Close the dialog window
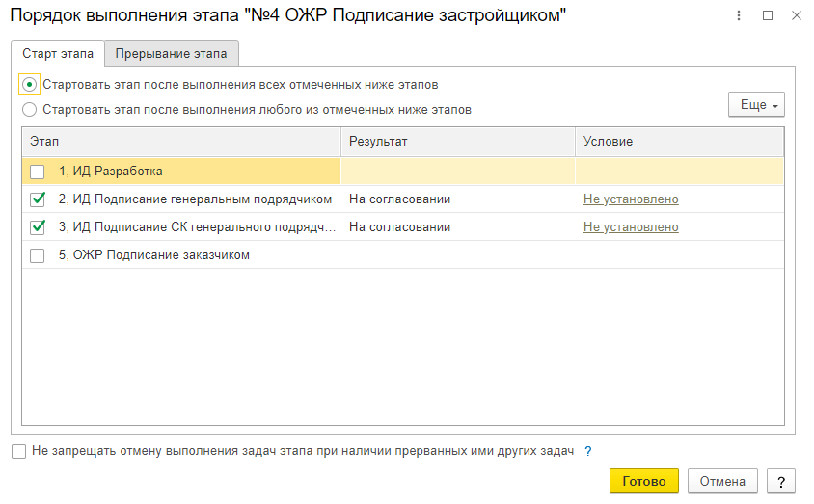This screenshot has height=504, width=814. tap(795, 15)
